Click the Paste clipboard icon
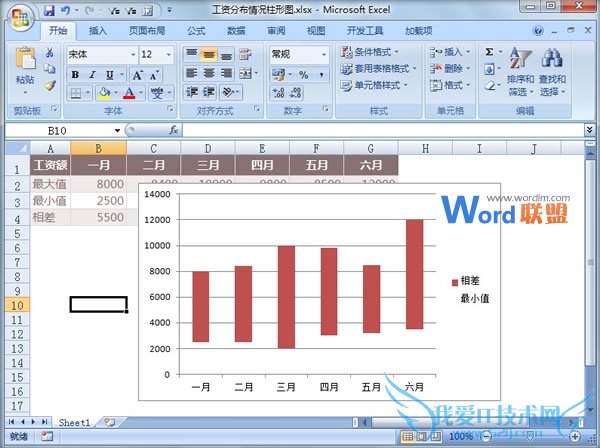The image size is (600, 448). click(25, 58)
